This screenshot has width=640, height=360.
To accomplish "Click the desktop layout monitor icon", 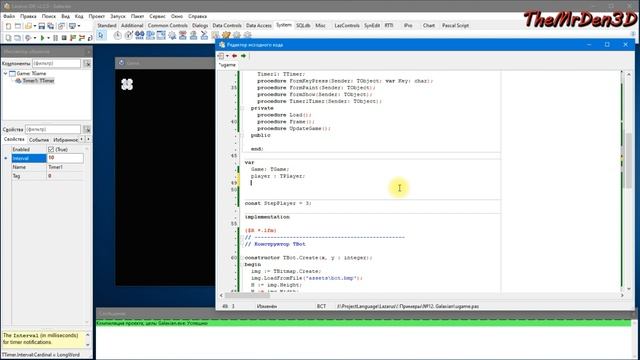I will (x=73, y=26).
